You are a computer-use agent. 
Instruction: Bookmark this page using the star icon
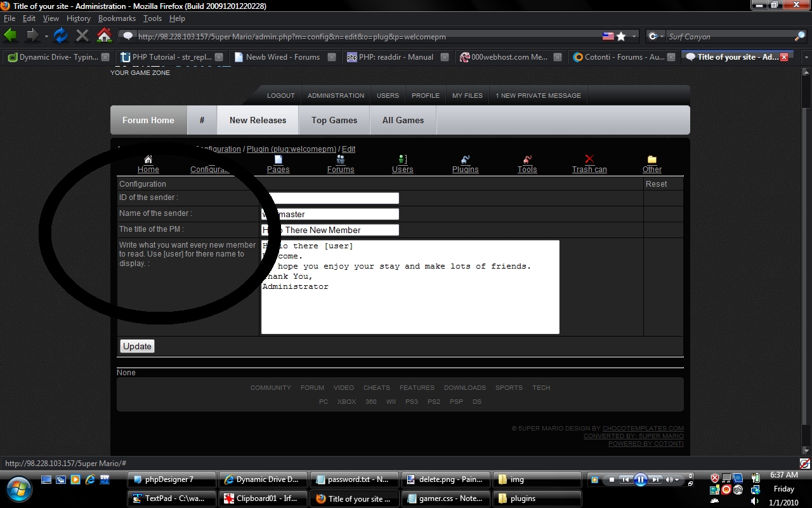coord(621,36)
